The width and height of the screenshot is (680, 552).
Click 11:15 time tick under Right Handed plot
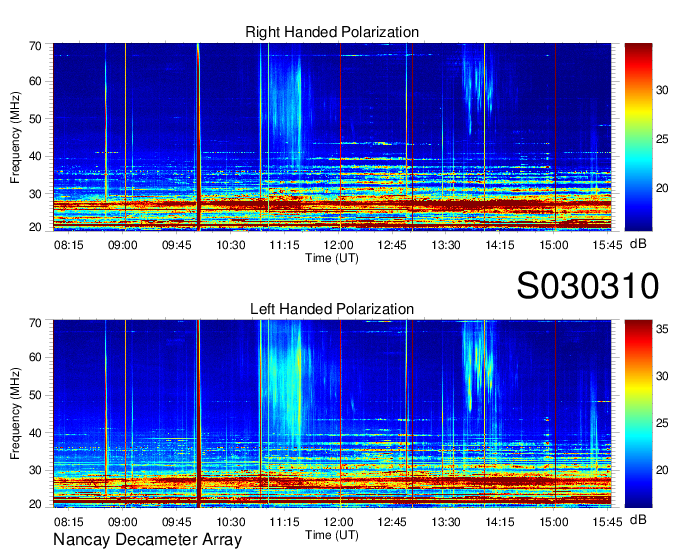click(x=284, y=245)
